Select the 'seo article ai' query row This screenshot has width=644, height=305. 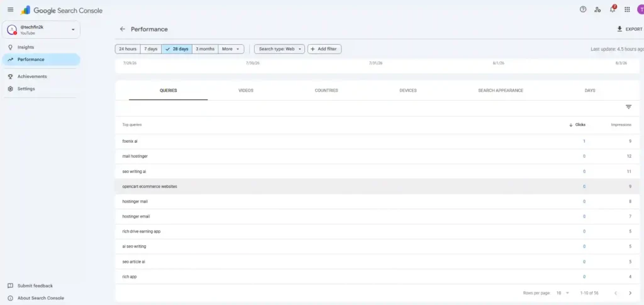tap(377, 262)
